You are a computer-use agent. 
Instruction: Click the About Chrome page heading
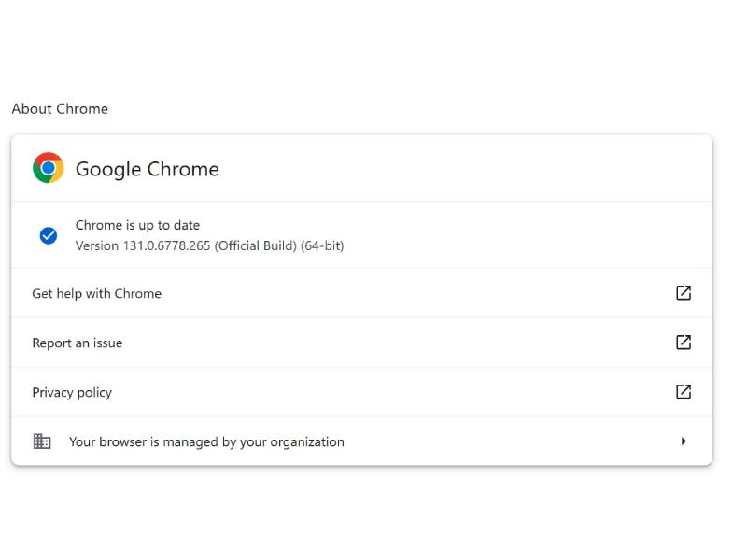pos(60,108)
